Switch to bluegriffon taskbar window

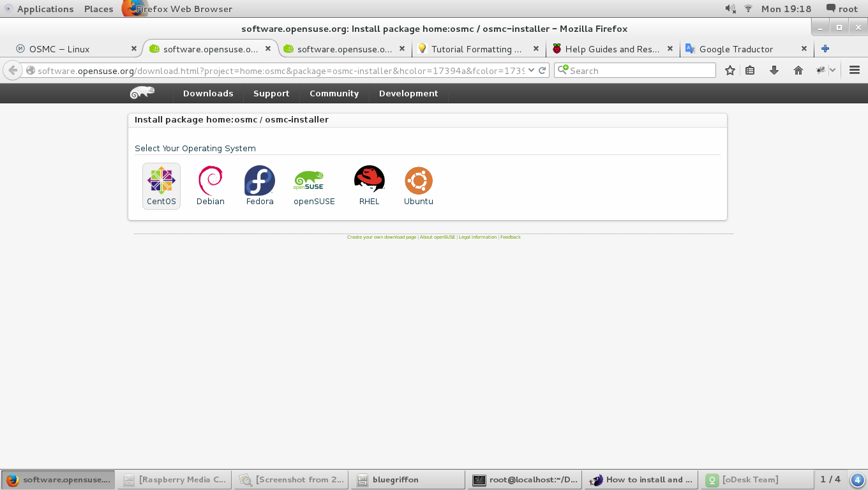coord(408,480)
